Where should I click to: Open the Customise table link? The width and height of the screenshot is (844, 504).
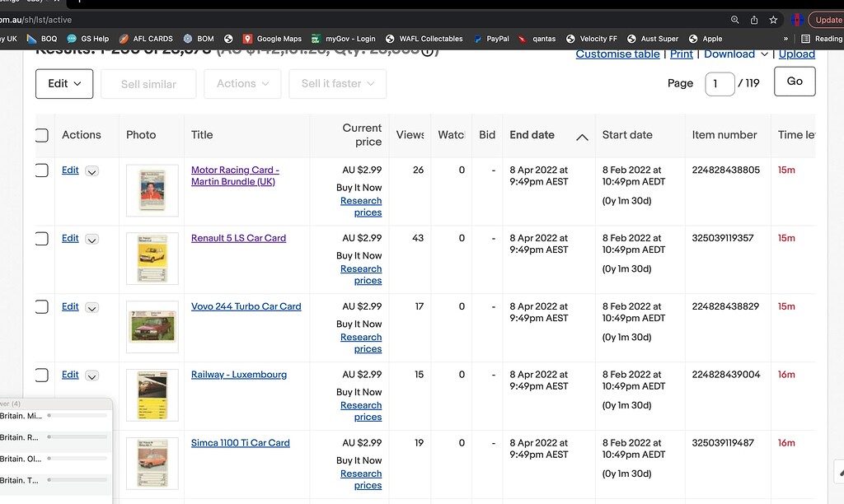(617, 54)
